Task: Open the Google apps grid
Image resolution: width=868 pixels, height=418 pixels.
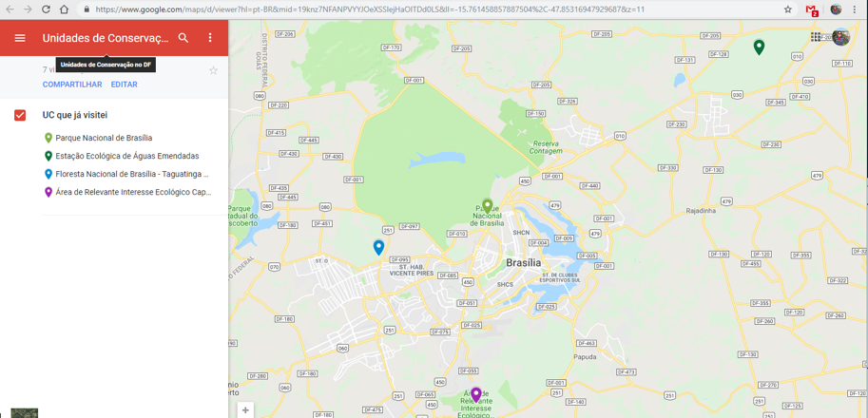Action: pos(816,37)
